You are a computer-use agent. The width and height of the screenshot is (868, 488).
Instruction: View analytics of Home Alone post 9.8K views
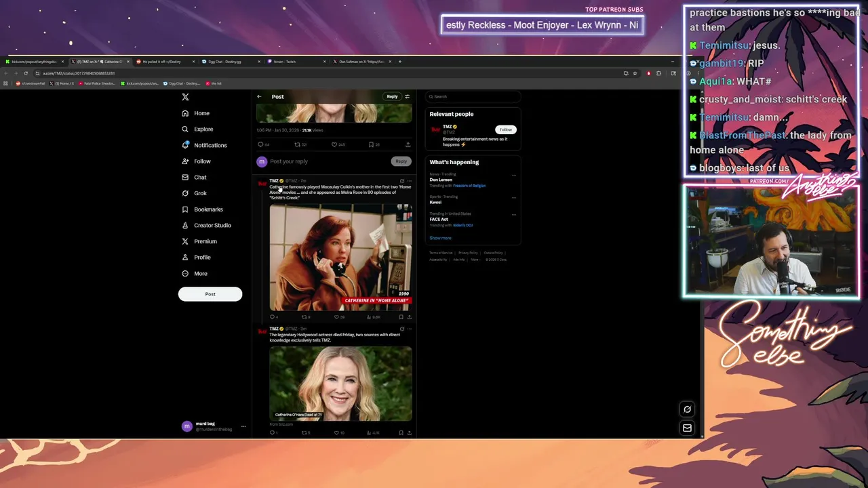tap(374, 317)
